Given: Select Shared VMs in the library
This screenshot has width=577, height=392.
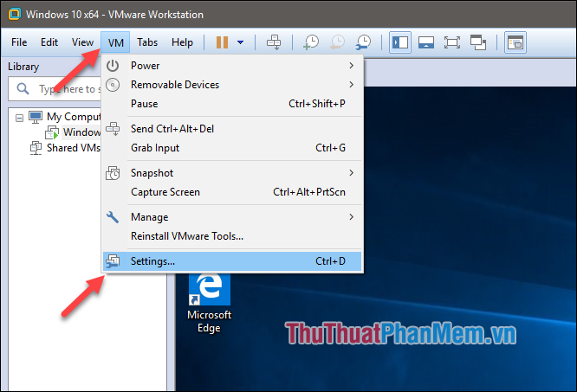Looking at the screenshot, I should coord(74,148).
